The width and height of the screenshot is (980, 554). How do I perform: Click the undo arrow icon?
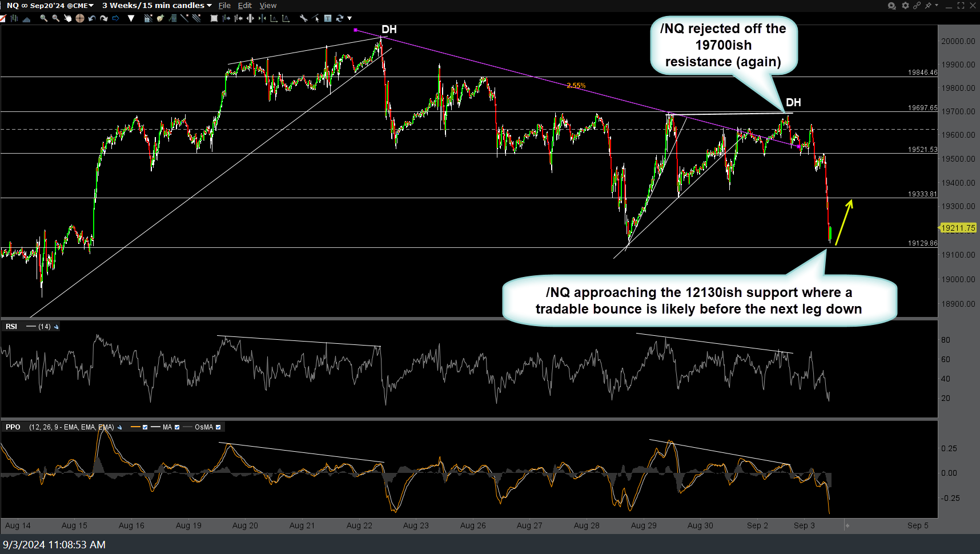[91, 18]
